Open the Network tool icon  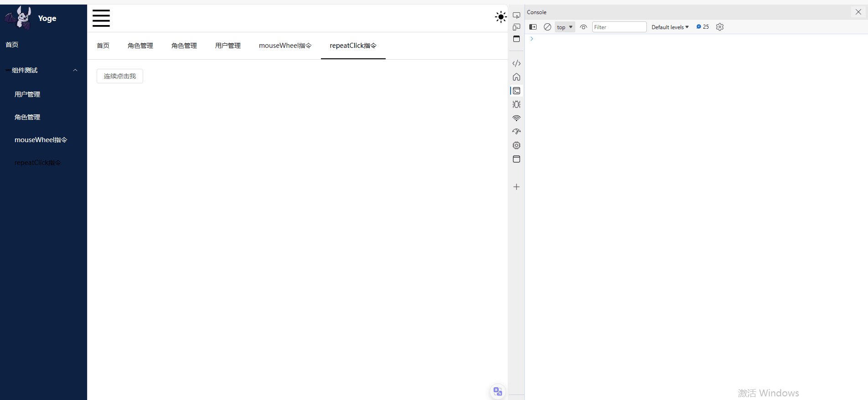(x=517, y=118)
